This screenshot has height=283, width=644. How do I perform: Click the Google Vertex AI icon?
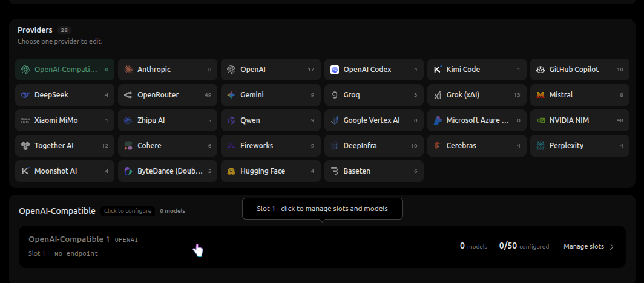pyautogui.click(x=334, y=120)
